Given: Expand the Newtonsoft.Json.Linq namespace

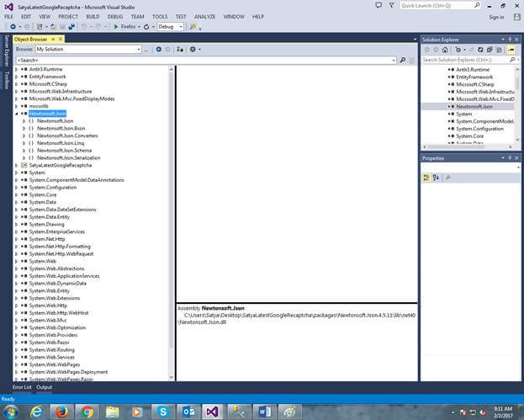Looking at the screenshot, I should pyautogui.click(x=24, y=143).
